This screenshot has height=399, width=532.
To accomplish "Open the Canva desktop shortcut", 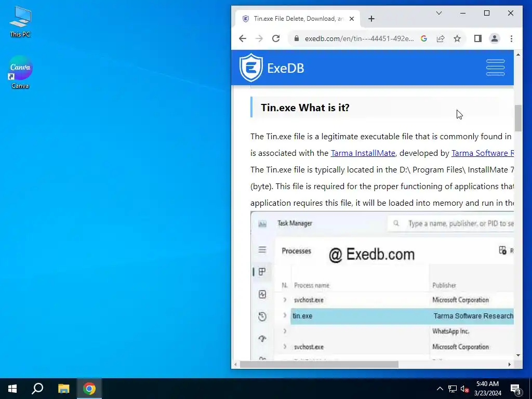I will tap(20, 72).
